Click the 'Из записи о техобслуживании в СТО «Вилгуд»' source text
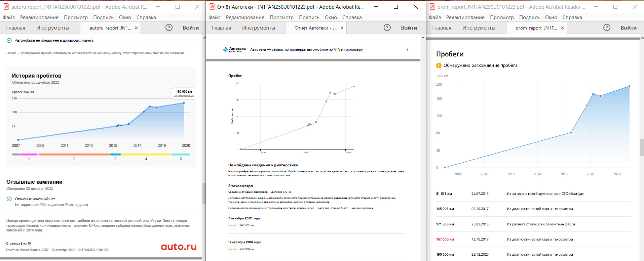The height and width of the screenshot is (261, 644). tap(545, 194)
